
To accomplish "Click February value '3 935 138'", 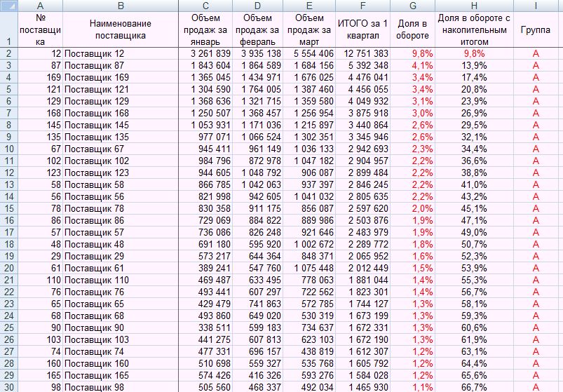I will tap(257, 53).
